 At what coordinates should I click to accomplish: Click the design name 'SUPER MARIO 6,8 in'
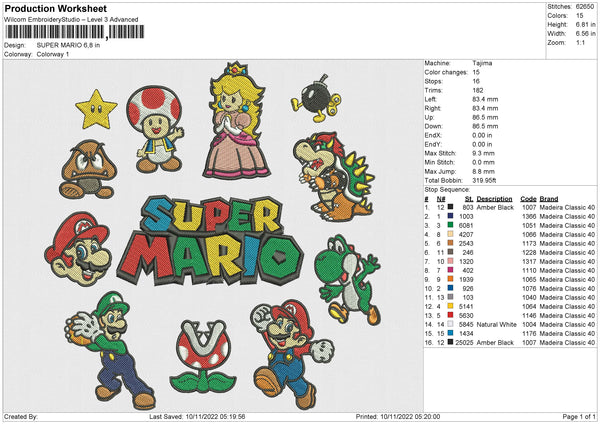(x=68, y=45)
